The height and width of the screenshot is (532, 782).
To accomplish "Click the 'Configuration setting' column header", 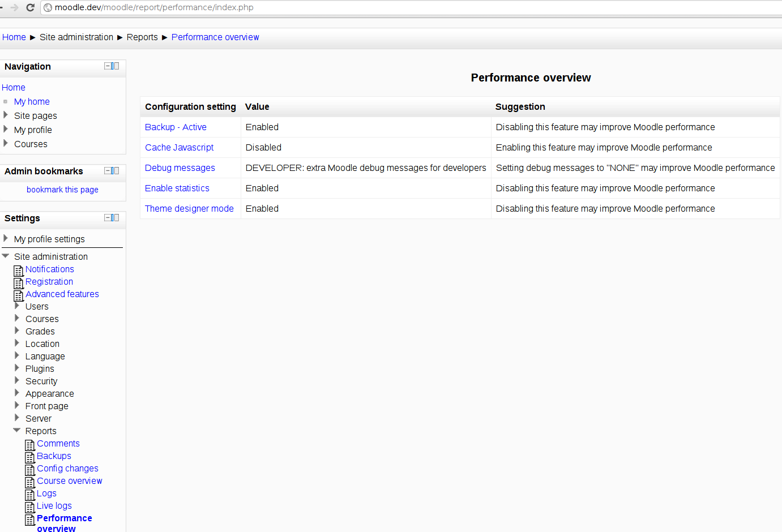I will (190, 107).
